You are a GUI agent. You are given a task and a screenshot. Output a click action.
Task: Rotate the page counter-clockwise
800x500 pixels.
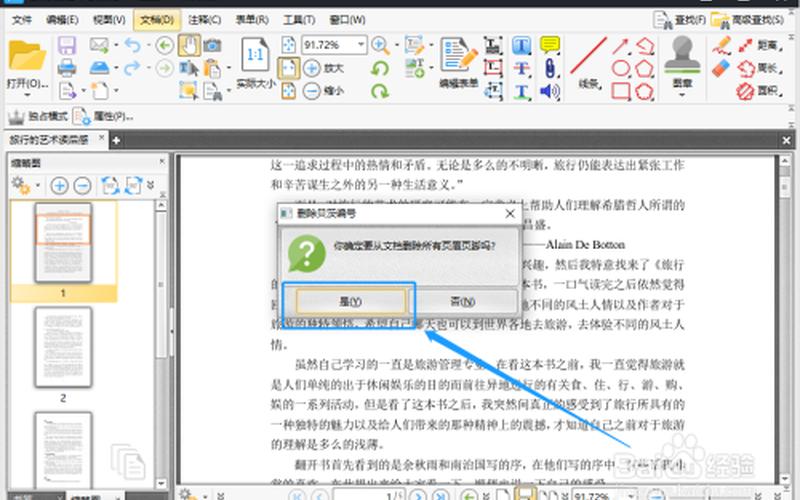pyautogui.click(x=380, y=68)
